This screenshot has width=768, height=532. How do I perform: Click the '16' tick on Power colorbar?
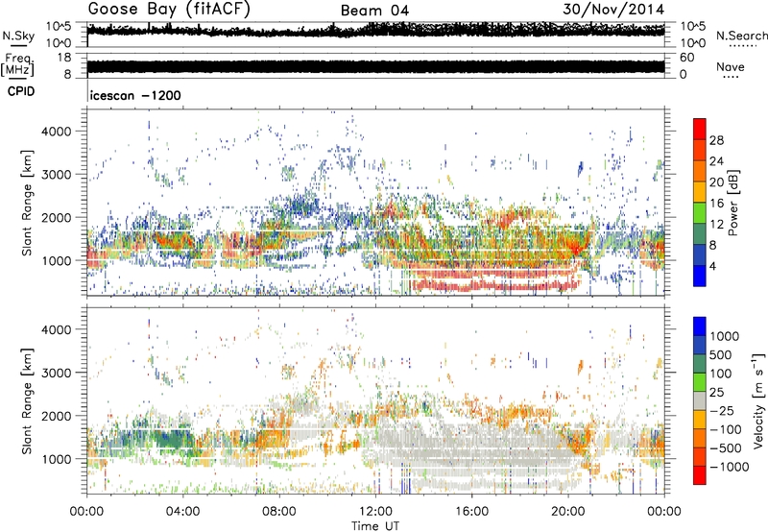click(x=716, y=204)
